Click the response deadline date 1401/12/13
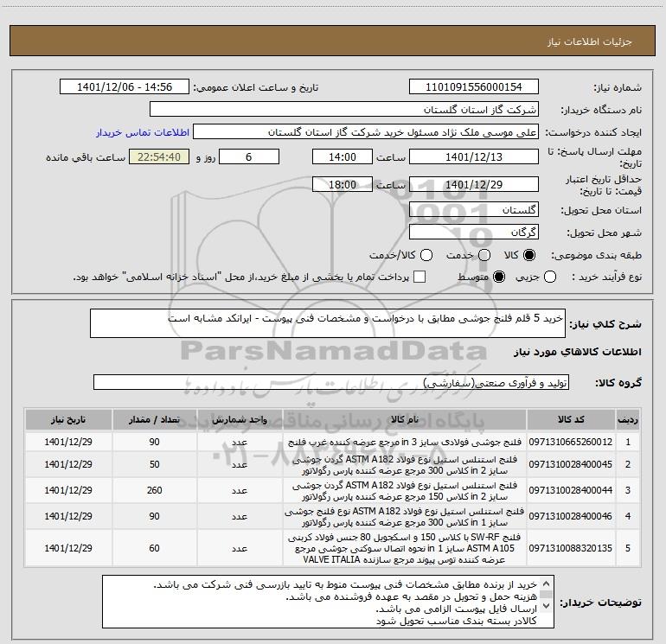Image resolution: width=666 pixels, height=644 pixels. pos(474,157)
